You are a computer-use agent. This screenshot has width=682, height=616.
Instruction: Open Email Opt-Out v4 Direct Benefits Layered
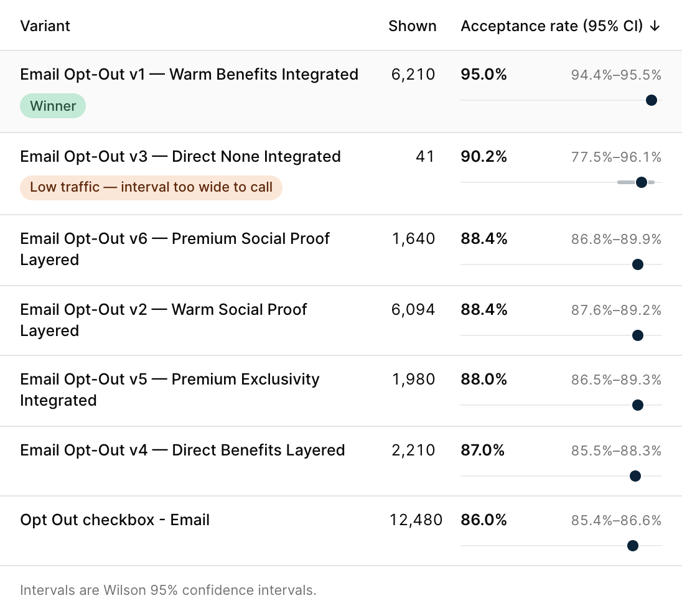pos(183,450)
